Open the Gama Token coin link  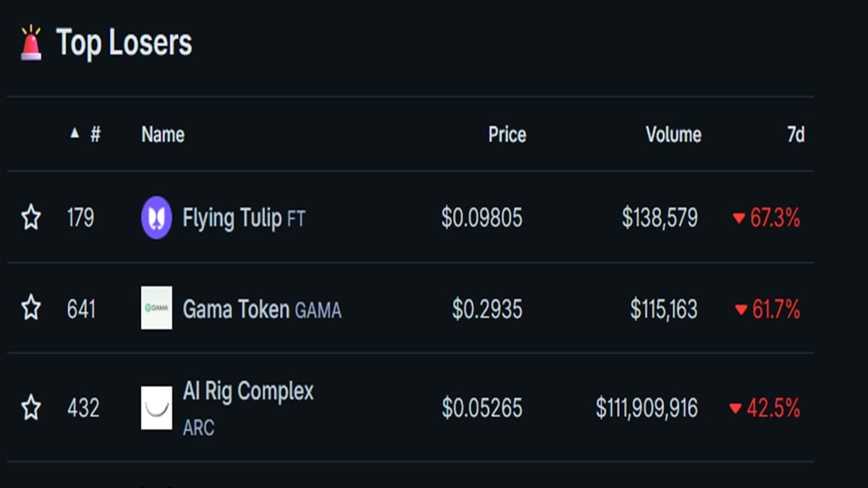236,309
